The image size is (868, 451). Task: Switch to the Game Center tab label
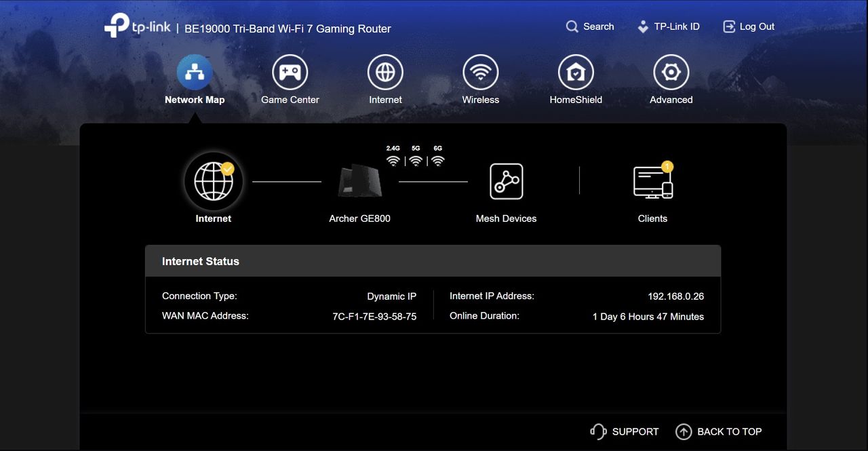pyautogui.click(x=290, y=100)
